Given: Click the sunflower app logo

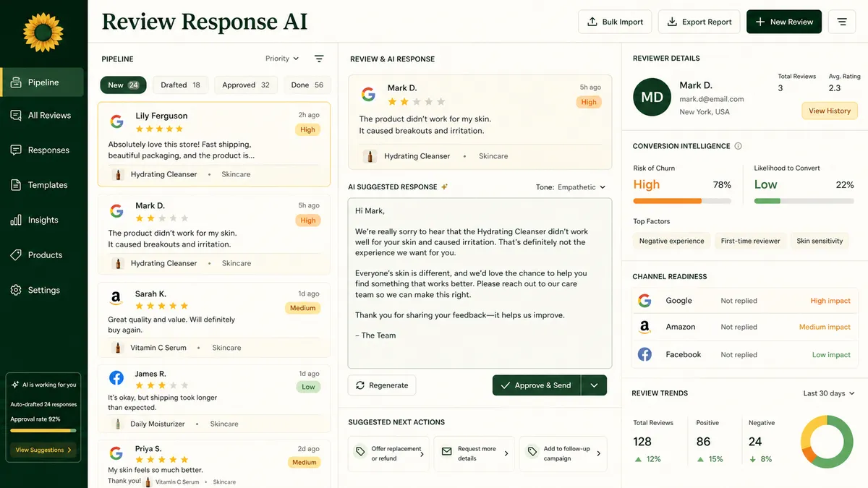Looking at the screenshot, I should click(43, 31).
